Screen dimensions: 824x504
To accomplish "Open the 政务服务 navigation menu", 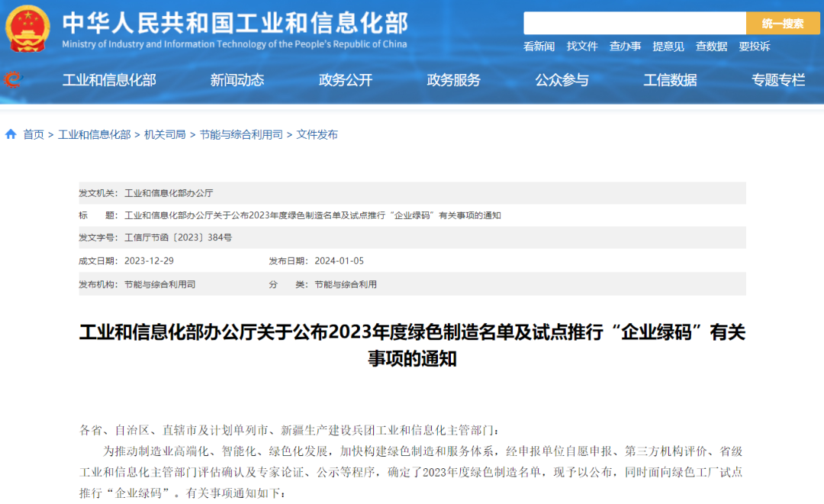I will coord(453,80).
